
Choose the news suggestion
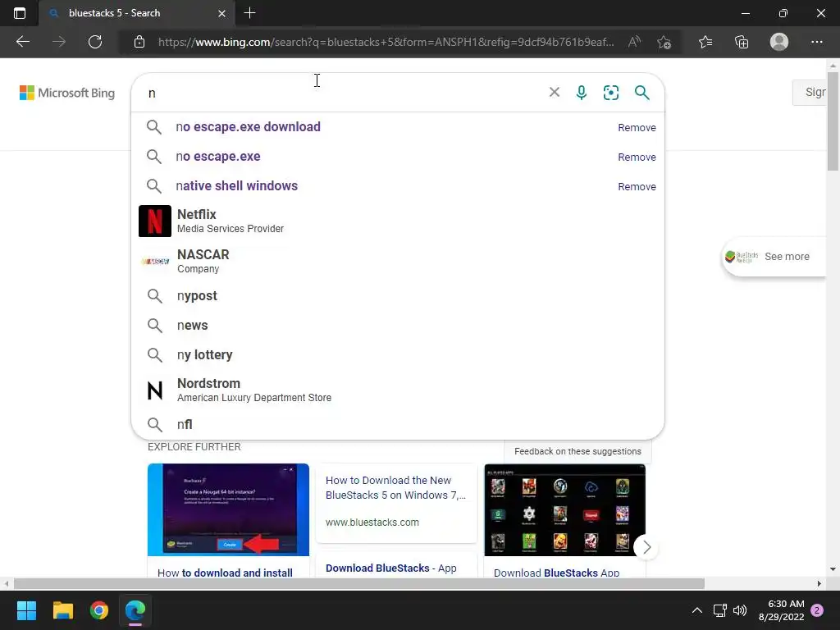pos(398,325)
